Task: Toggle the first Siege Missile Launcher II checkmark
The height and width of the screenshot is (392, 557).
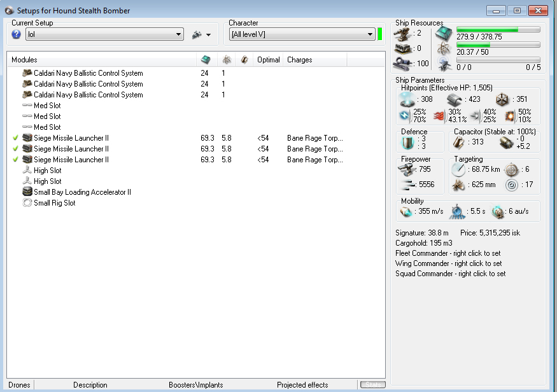Action: (15, 137)
